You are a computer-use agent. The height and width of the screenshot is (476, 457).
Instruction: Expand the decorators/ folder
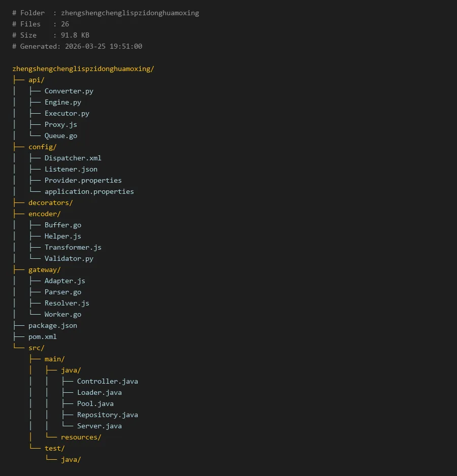(x=50, y=202)
